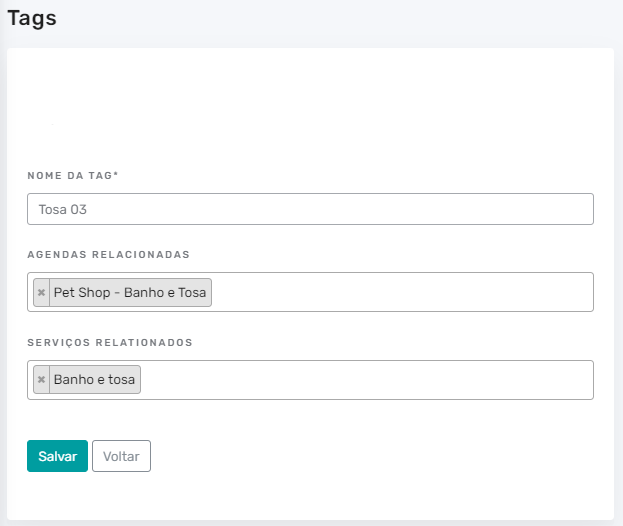Click the Agendas Relacionadas label
The image size is (623, 526).
pos(108,255)
